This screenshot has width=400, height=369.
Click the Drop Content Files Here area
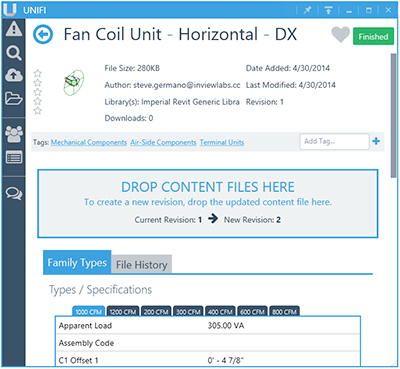point(208,204)
